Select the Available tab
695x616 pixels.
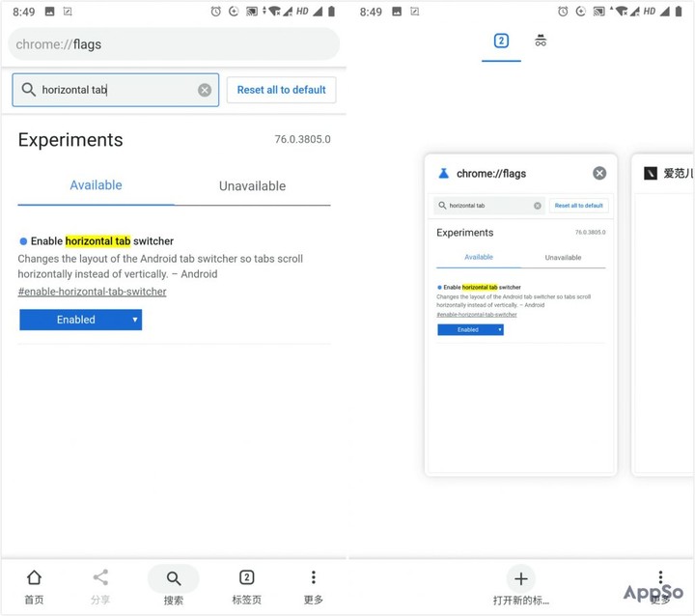click(x=96, y=185)
